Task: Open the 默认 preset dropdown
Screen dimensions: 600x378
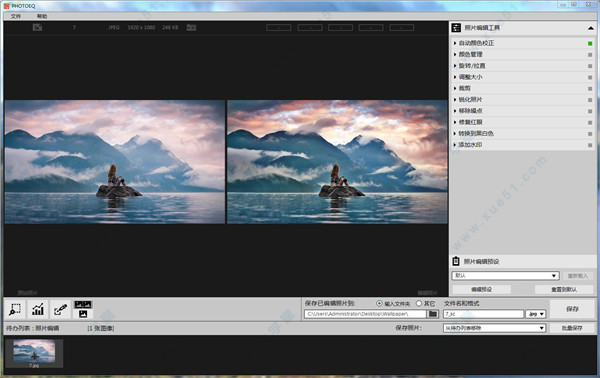Action: pos(505,275)
